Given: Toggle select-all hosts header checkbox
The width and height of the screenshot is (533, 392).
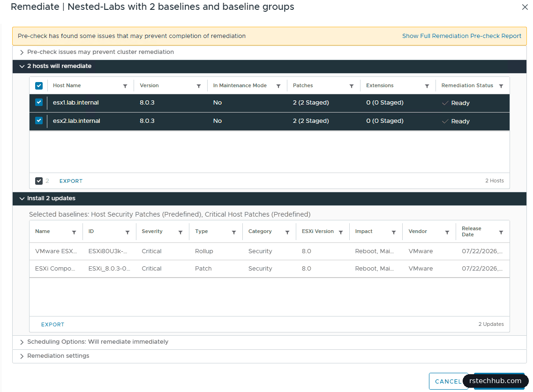Looking at the screenshot, I should click(x=39, y=86).
